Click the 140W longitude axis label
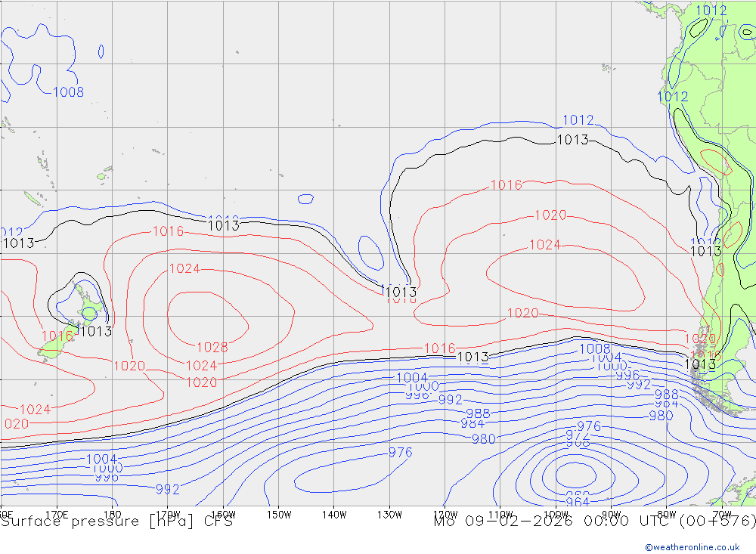The height and width of the screenshot is (554, 756). [x=334, y=515]
